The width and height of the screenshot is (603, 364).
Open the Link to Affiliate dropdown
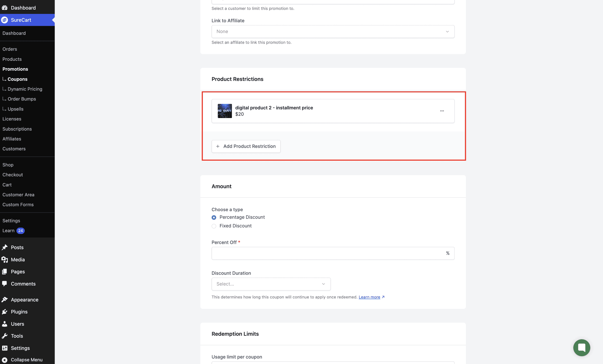pyautogui.click(x=333, y=32)
